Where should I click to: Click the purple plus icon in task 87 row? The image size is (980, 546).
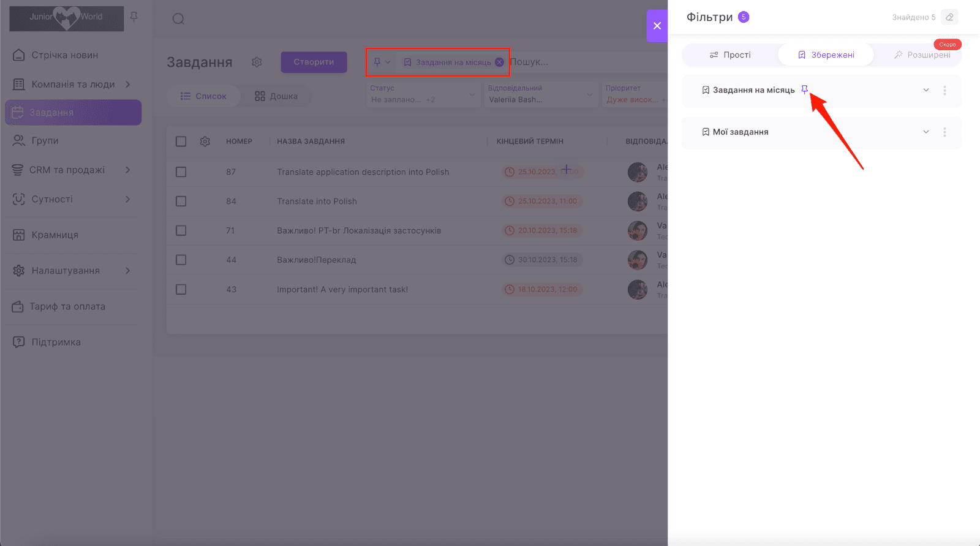tap(567, 169)
